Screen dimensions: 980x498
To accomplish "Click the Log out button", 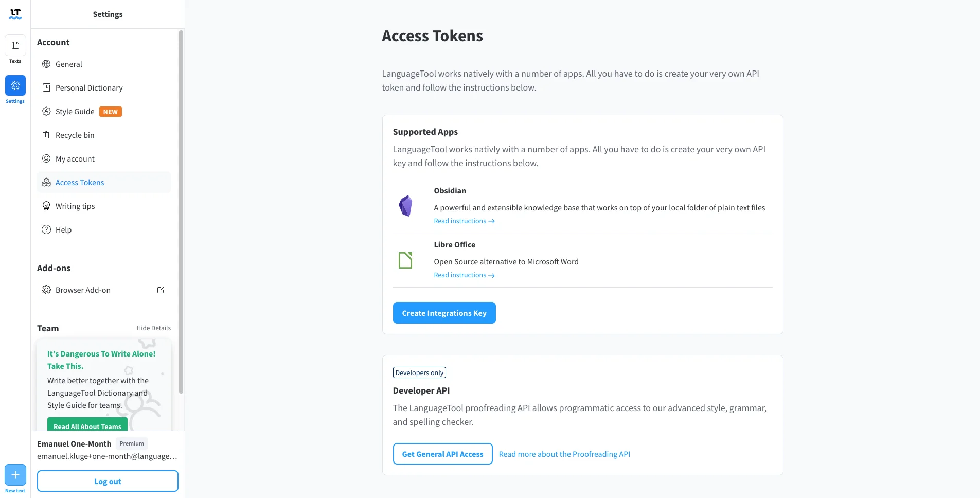I will pyautogui.click(x=108, y=482).
